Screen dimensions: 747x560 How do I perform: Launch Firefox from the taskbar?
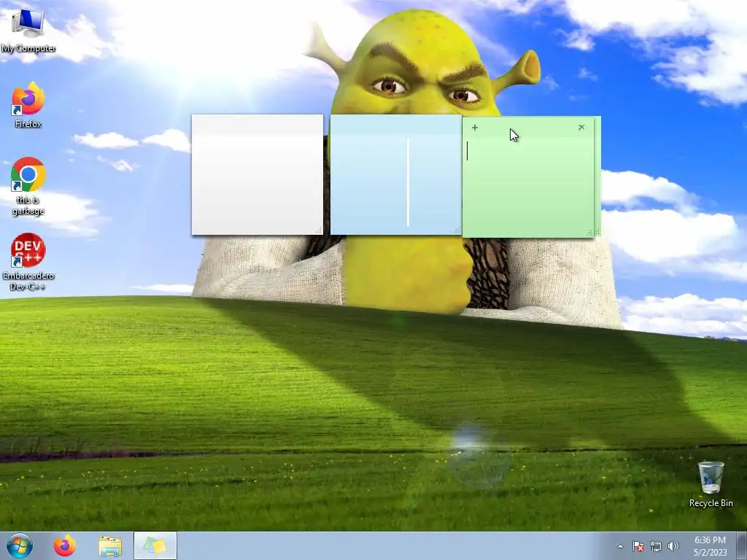pos(65,545)
